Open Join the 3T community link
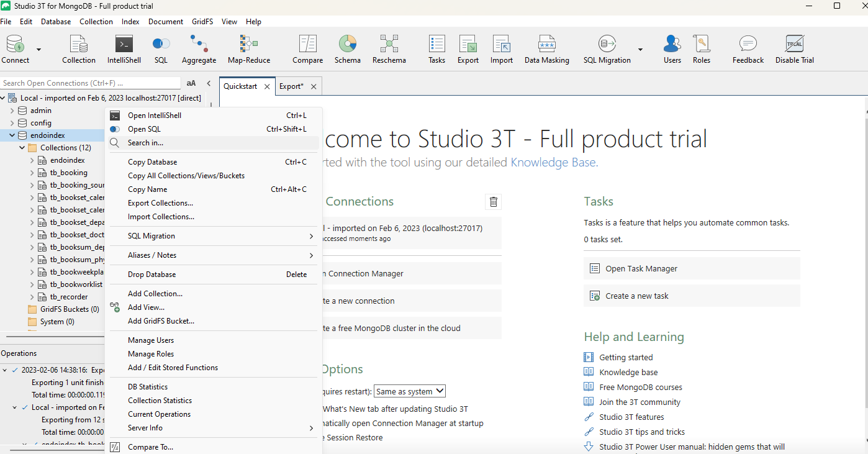This screenshot has height=454, width=868. click(x=640, y=402)
